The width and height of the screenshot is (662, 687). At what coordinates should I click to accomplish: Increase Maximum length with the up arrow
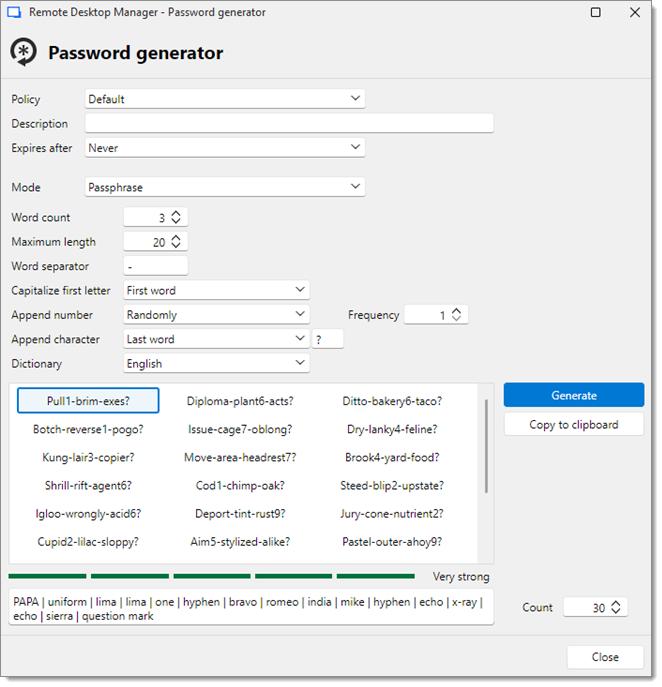(176, 238)
